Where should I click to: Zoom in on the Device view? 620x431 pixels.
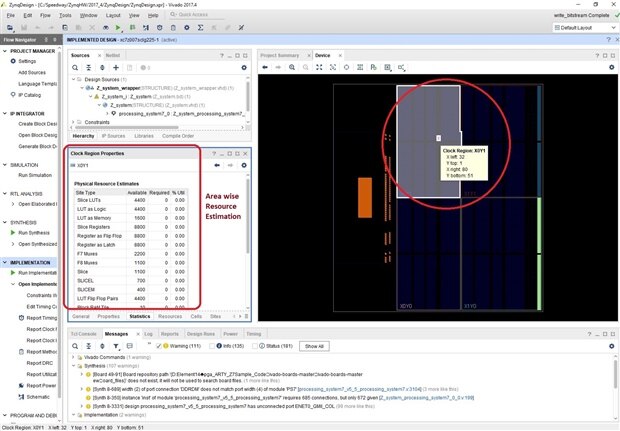(x=290, y=67)
